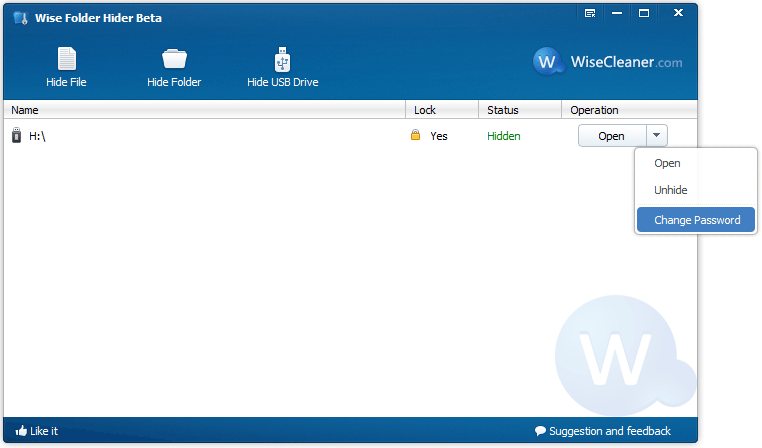Click the app icon in title bar
This screenshot has height=448, width=762.
(20, 18)
